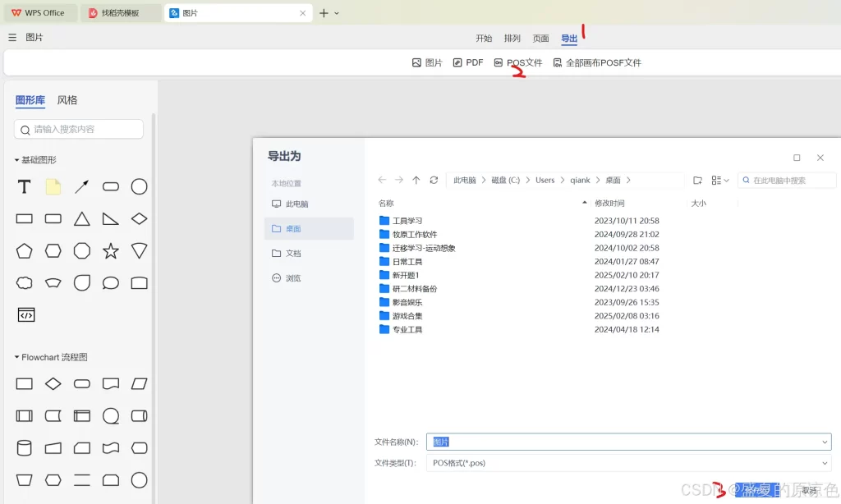Select the star shape

point(110,251)
